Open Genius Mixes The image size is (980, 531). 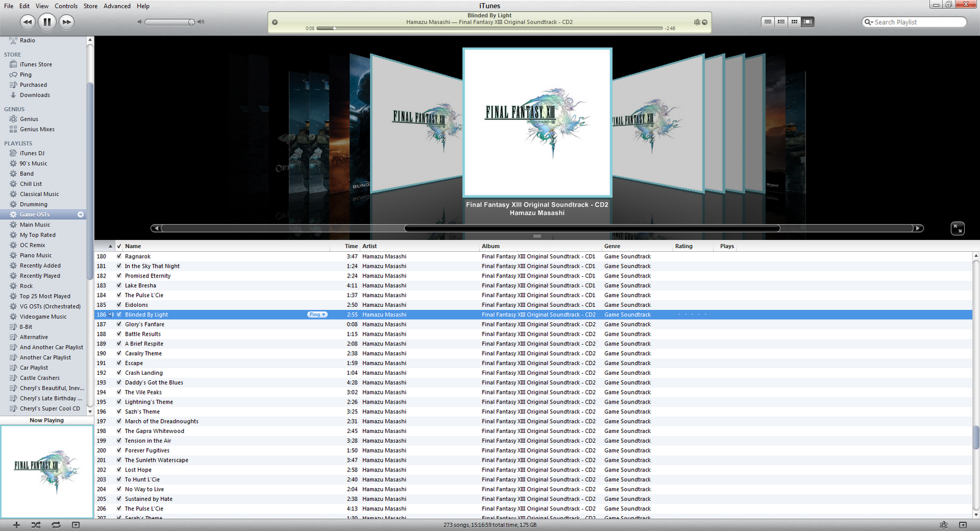(x=37, y=129)
